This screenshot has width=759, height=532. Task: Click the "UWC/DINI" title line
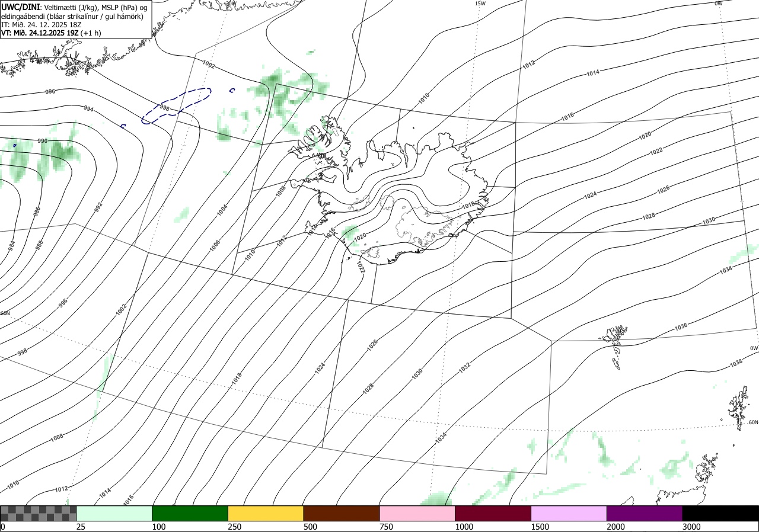(74, 7)
